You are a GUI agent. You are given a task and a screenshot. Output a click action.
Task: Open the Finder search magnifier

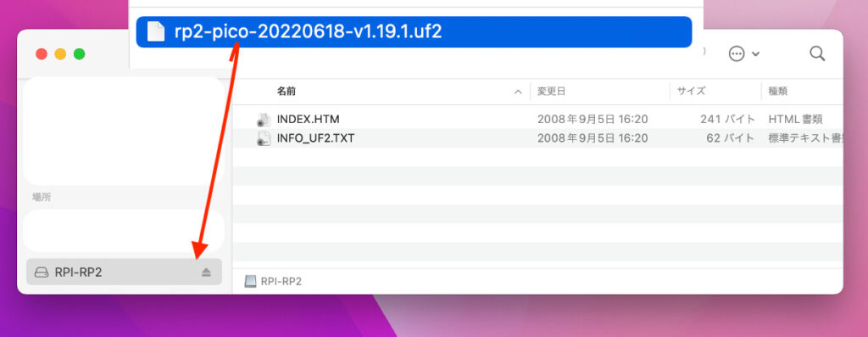(x=817, y=53)
